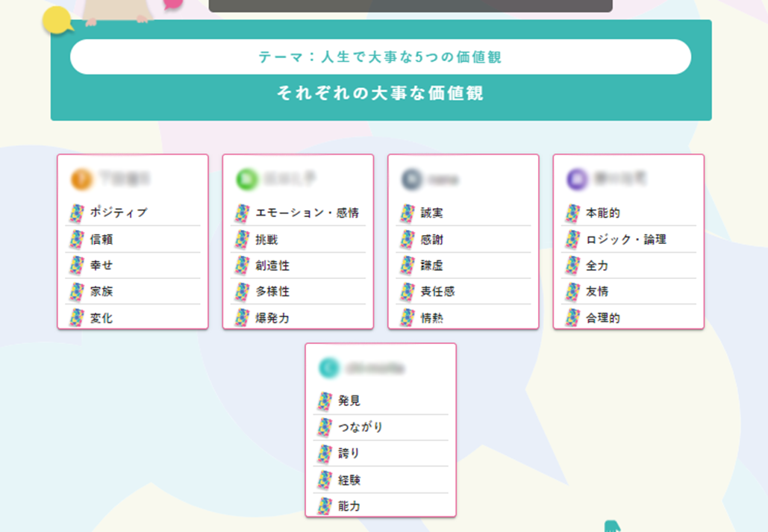Click the green user avatar
The height and width of the screenshot is (532, 768).
(246, 179)
